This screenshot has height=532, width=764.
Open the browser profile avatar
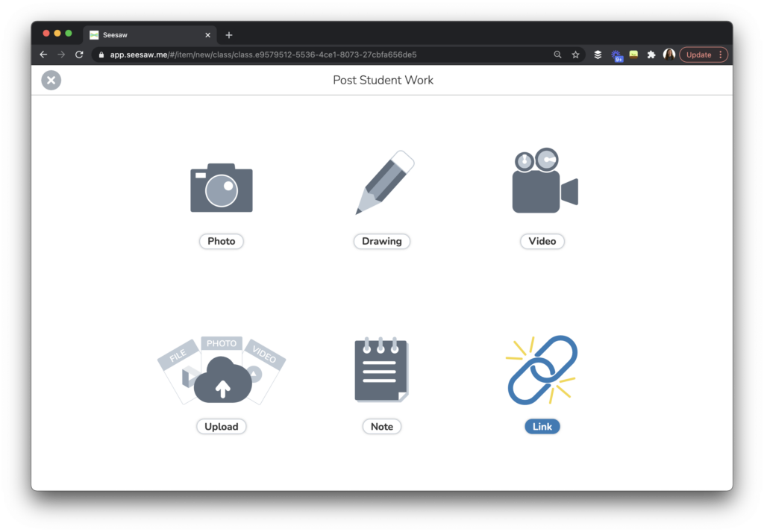(669, 54)
